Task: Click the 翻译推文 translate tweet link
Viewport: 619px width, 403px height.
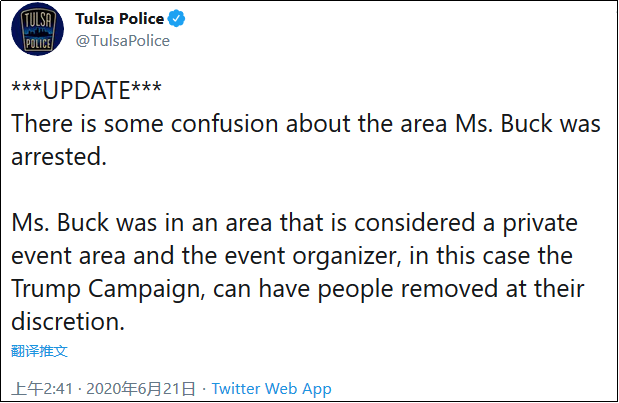Action: pos(40,351)
